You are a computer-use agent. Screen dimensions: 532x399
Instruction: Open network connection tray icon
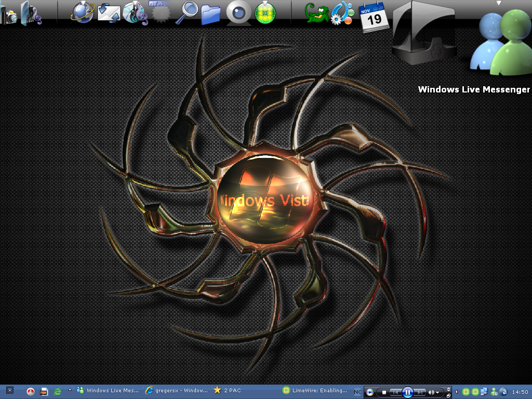coord(484,392)
